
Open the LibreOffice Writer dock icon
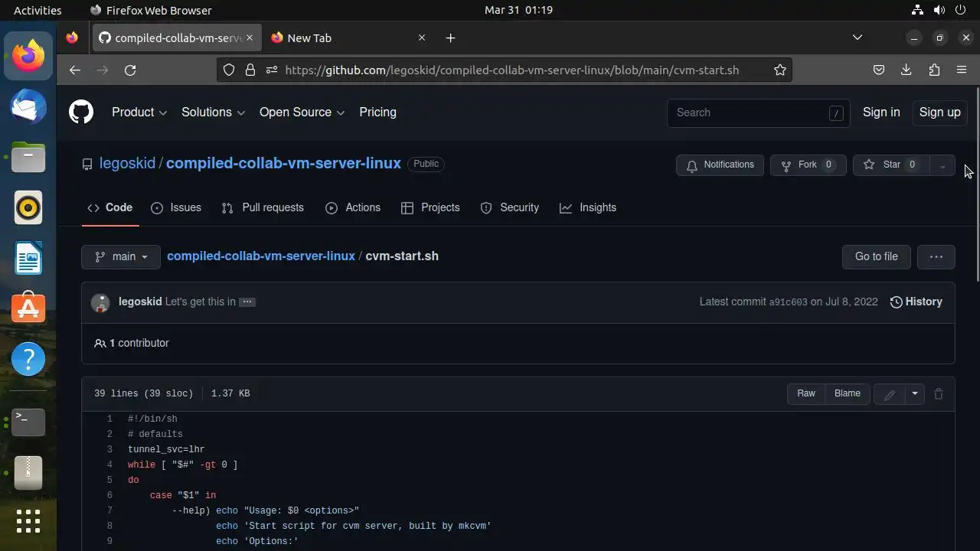click(28, 258)
